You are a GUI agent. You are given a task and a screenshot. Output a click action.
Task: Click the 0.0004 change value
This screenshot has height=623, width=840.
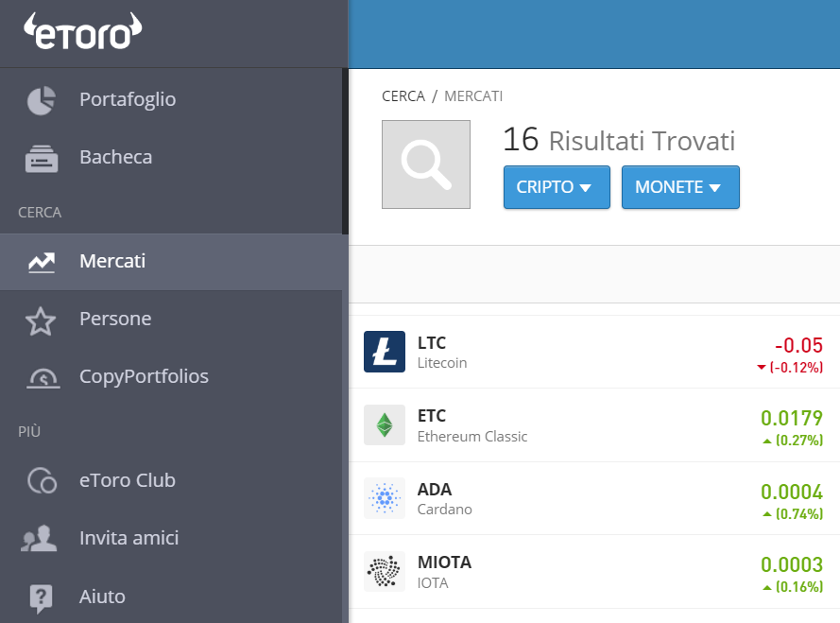[x=792, y=493]
